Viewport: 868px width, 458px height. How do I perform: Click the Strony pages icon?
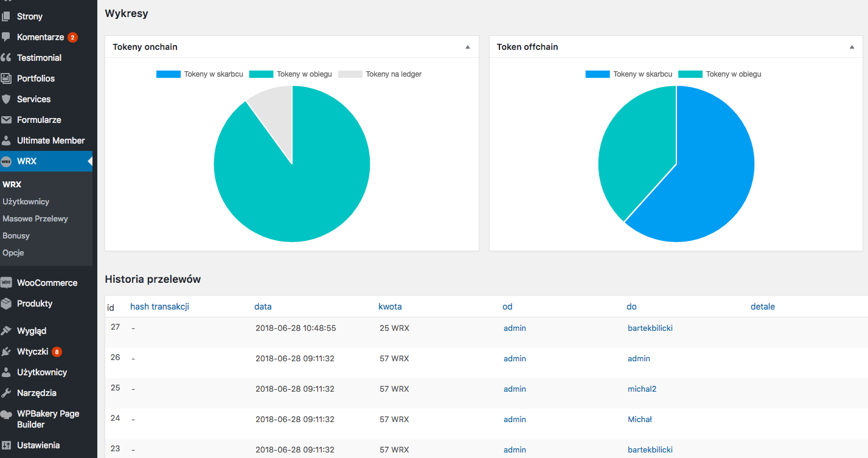[6, 16]
